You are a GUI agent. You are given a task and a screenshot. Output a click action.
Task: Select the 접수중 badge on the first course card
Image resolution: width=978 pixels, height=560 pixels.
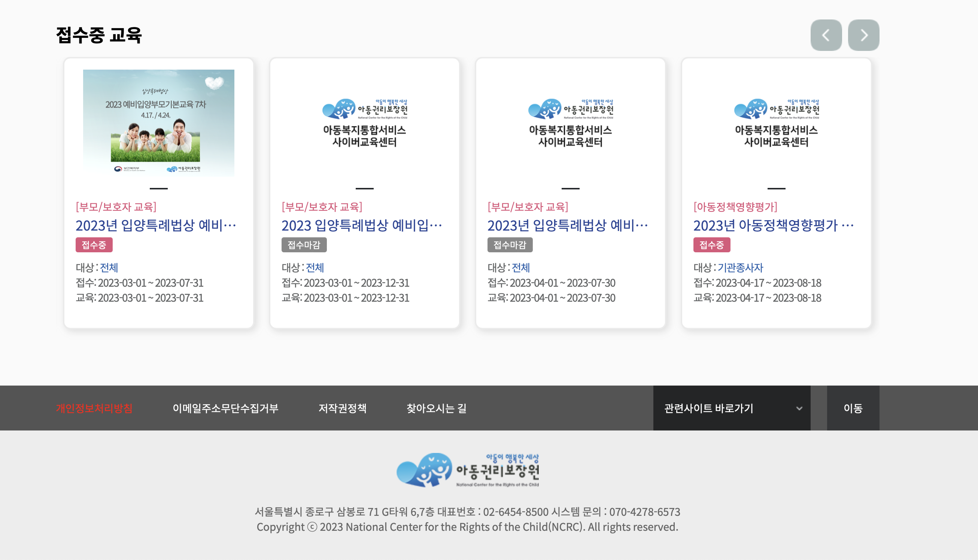click(x=94, y=245)
